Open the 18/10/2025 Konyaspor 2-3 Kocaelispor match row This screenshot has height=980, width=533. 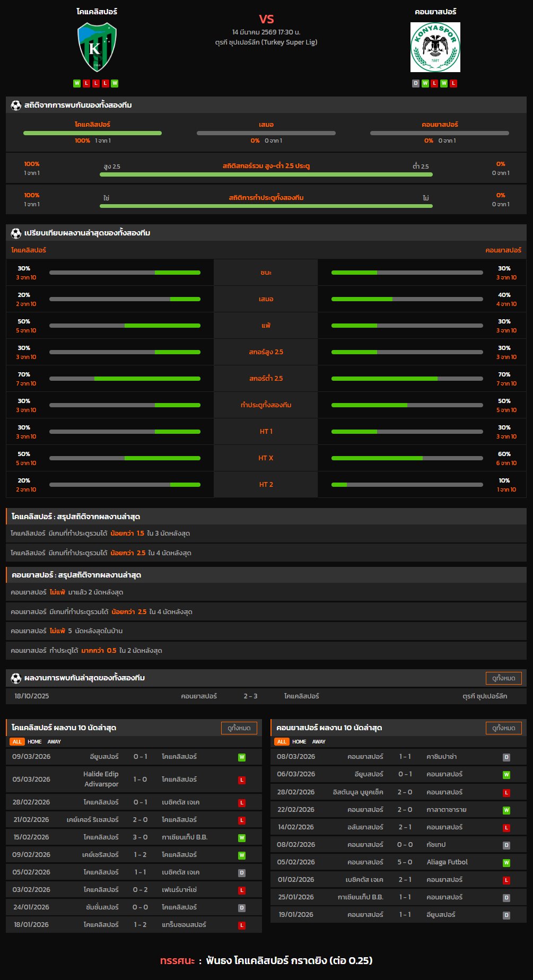[266, 696]
